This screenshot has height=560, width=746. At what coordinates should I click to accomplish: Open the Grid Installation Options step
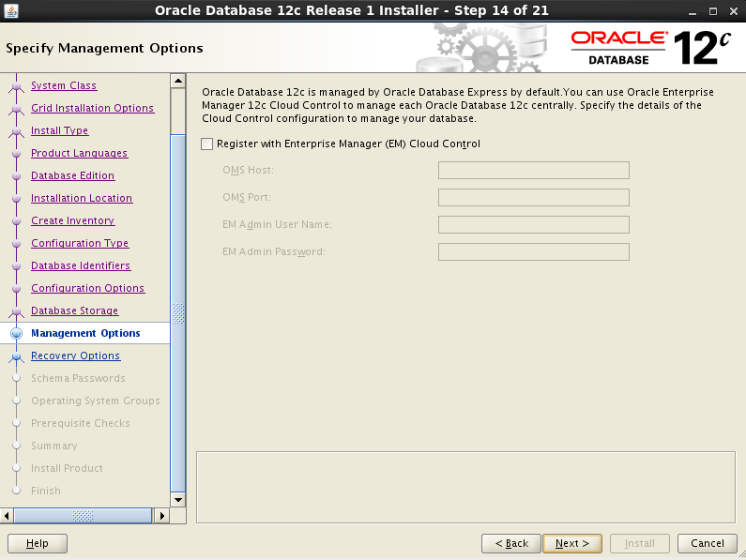pyautogui.click(x=92, y=108)
